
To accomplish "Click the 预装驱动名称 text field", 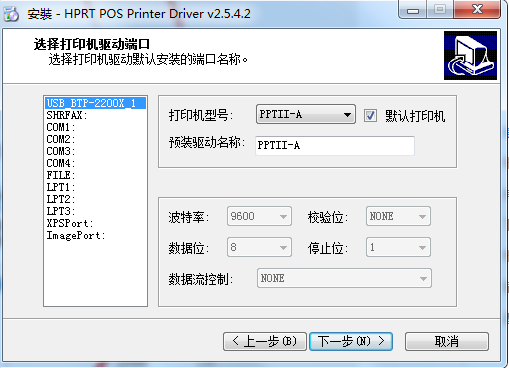I will [335, 146].
